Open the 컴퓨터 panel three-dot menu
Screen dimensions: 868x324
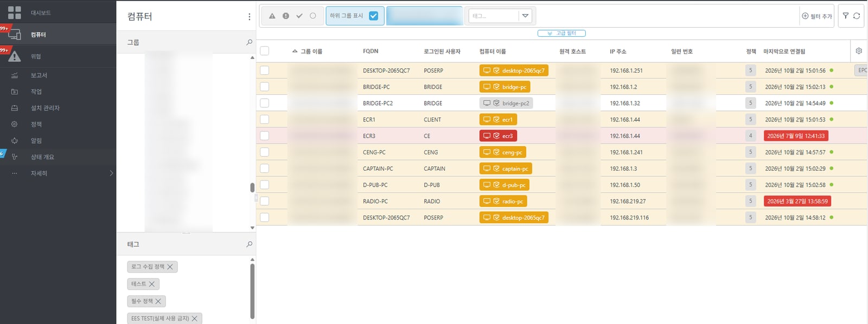pyautogui.click(x=249, y=17)
